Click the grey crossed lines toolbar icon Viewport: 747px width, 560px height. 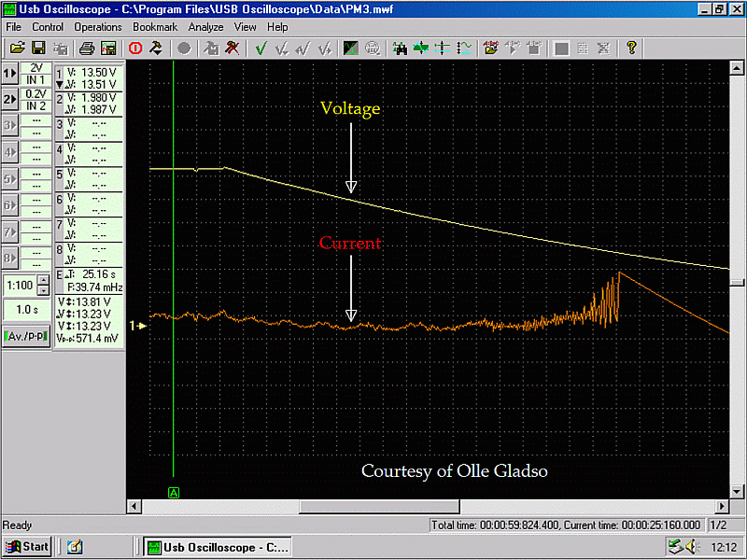[603, 49]
